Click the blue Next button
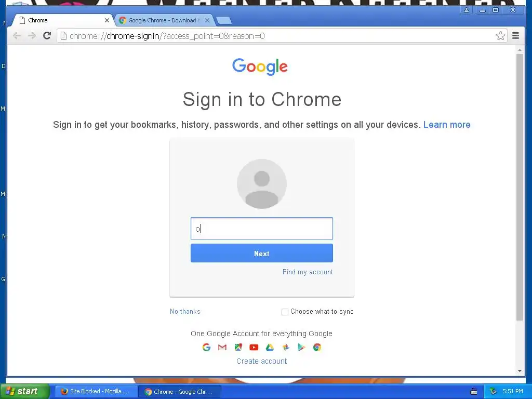532x399 pixels. [262, 253]
